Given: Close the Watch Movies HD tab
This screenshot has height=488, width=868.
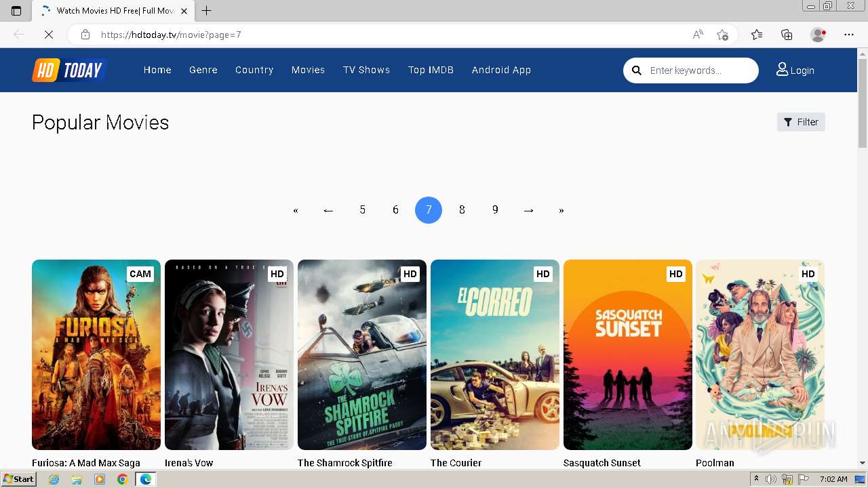Looking at the screenshot, I should coord(184,11).
